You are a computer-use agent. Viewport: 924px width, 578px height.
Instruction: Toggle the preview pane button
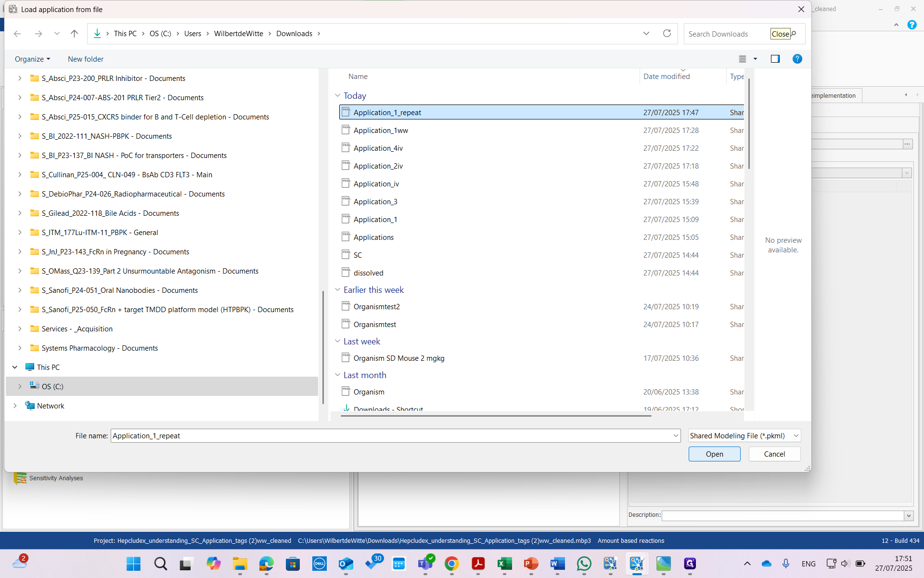(775, 59)
